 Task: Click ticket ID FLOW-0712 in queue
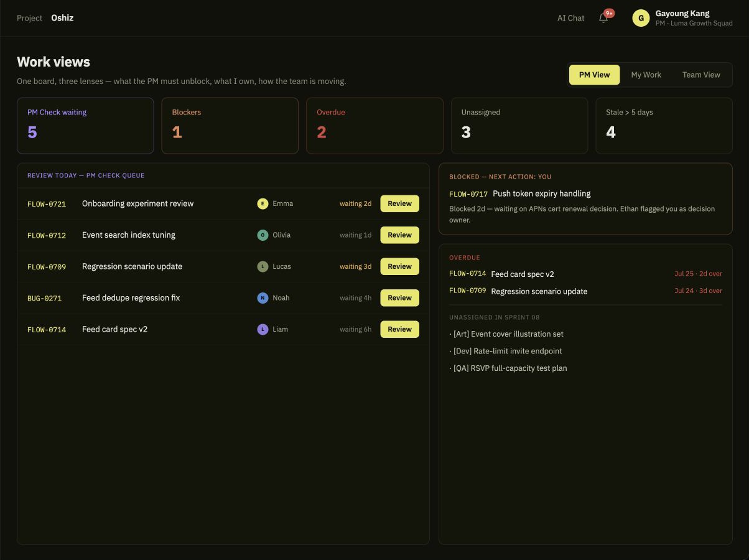pyautogui.click(x=47, y=235)
